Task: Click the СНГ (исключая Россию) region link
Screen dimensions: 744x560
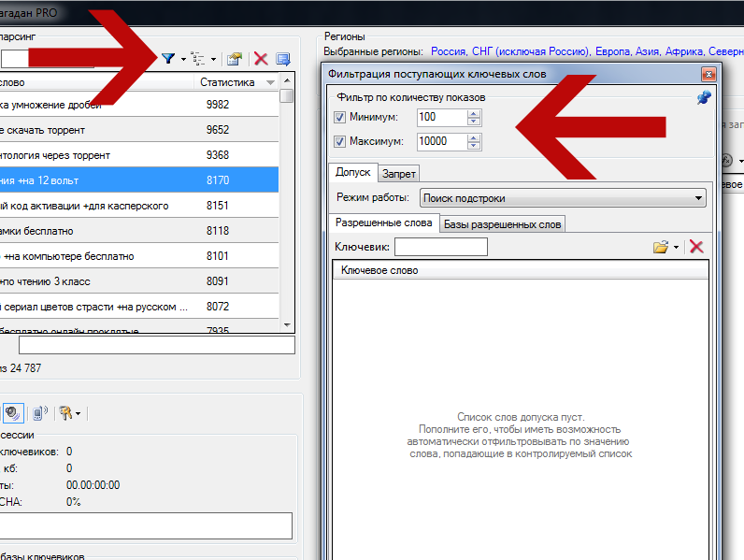Action: tap(531, 51)
